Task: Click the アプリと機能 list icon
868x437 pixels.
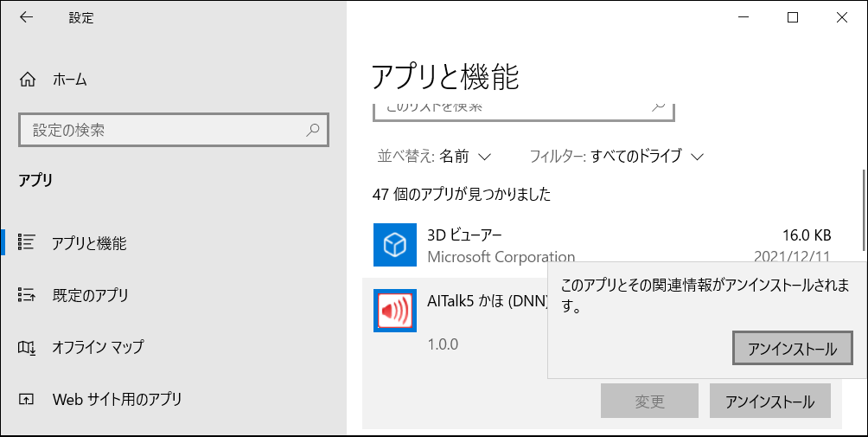Action: pos(27,241)
